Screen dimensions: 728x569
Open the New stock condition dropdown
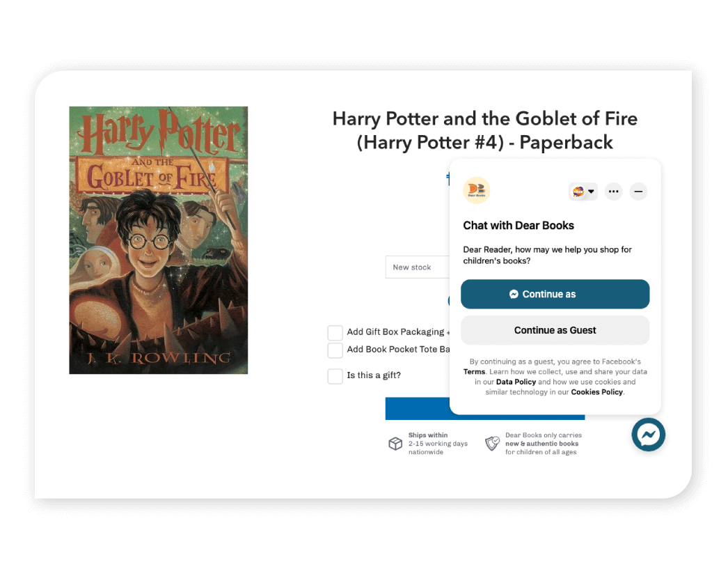tap(418, 267)
